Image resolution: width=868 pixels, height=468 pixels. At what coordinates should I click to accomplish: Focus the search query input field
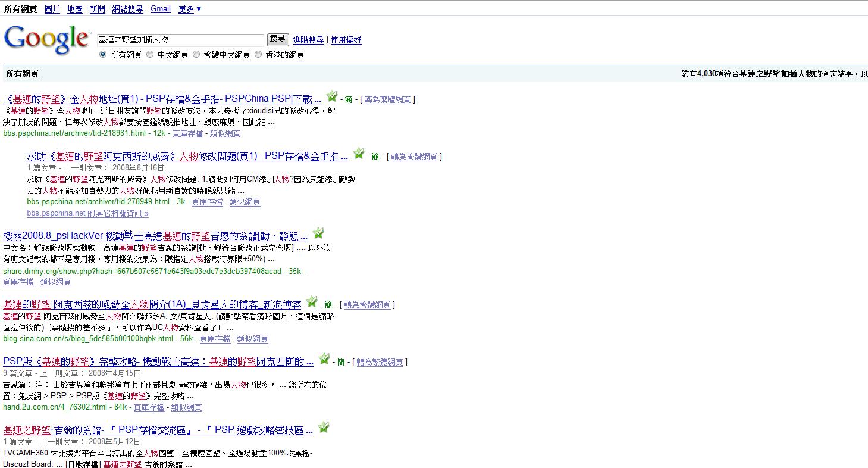pyautogui.click(x=180, y=40)
